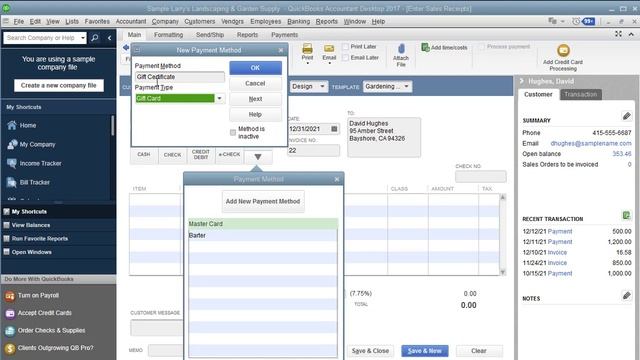Enable Print Later checkbox
640x360 pixels.
click(345, 47)
